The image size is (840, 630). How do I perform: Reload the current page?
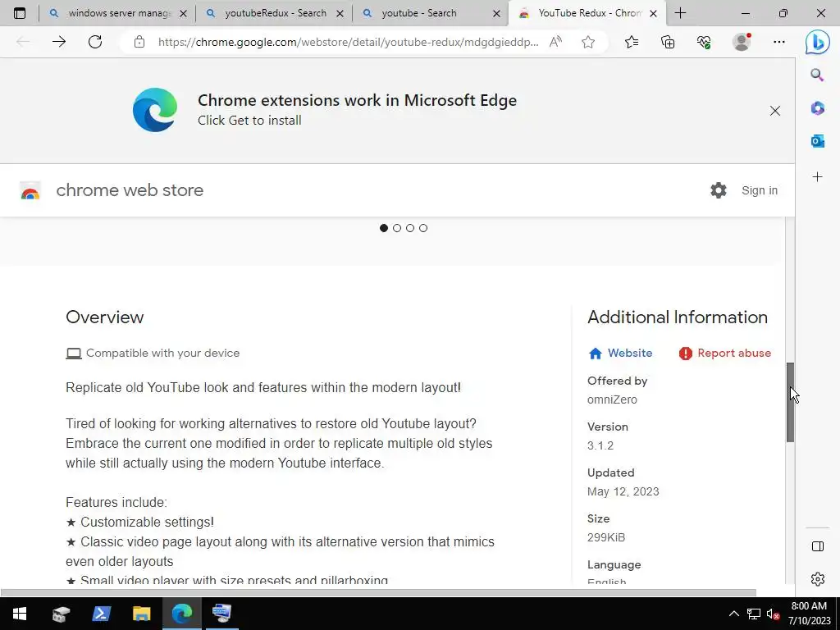click(x=95, y=42)
